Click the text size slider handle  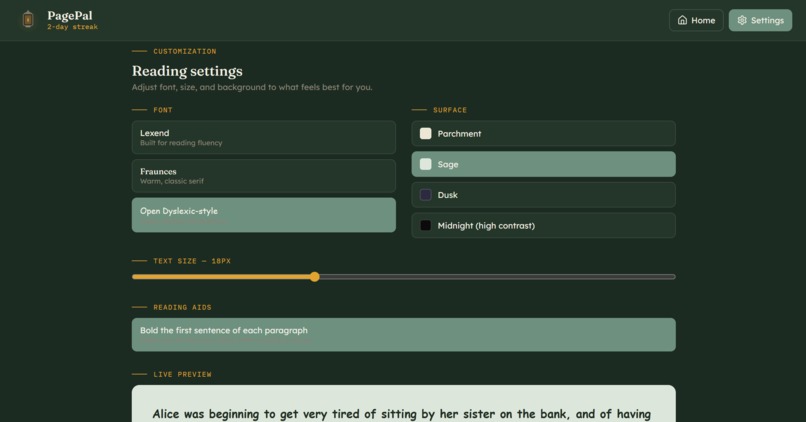pos(315,277)
